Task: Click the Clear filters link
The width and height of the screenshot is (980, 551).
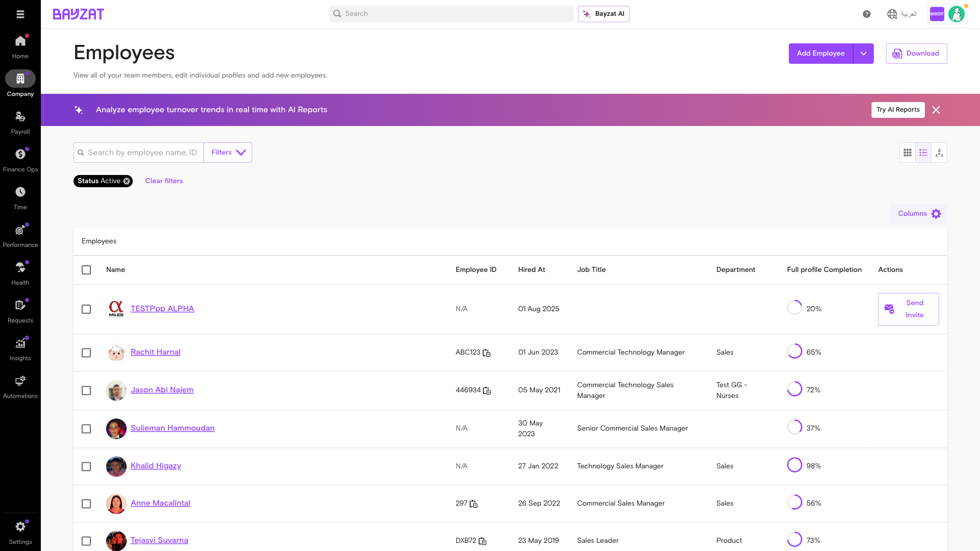Action: click(164, 181)
